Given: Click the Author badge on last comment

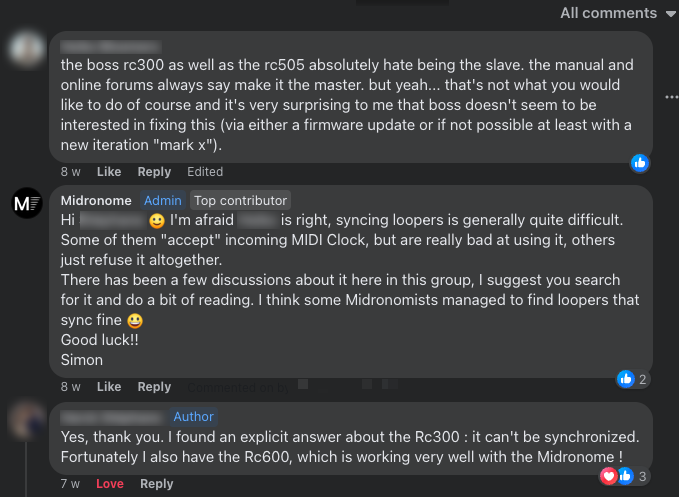Looking at the screenshot, I should (194, 416).
